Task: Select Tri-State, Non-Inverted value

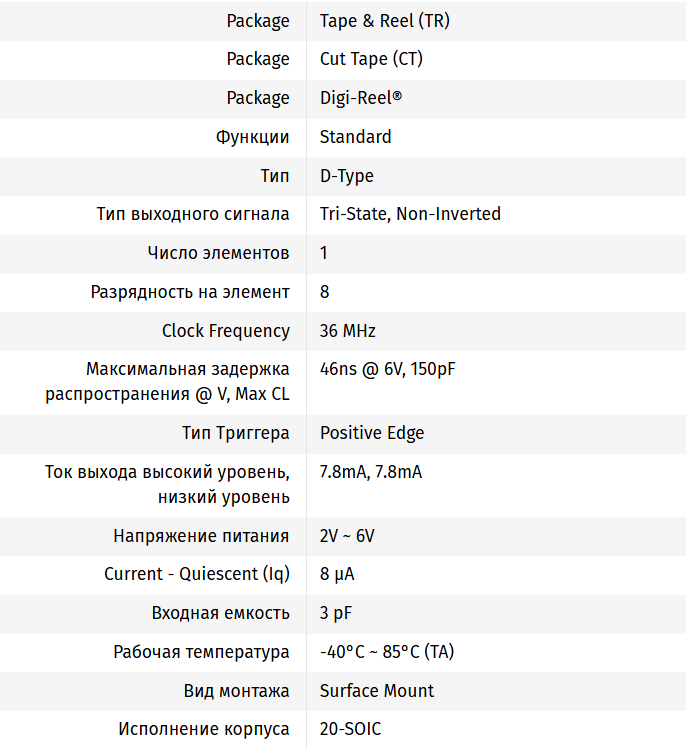Action: click(410, 214)
